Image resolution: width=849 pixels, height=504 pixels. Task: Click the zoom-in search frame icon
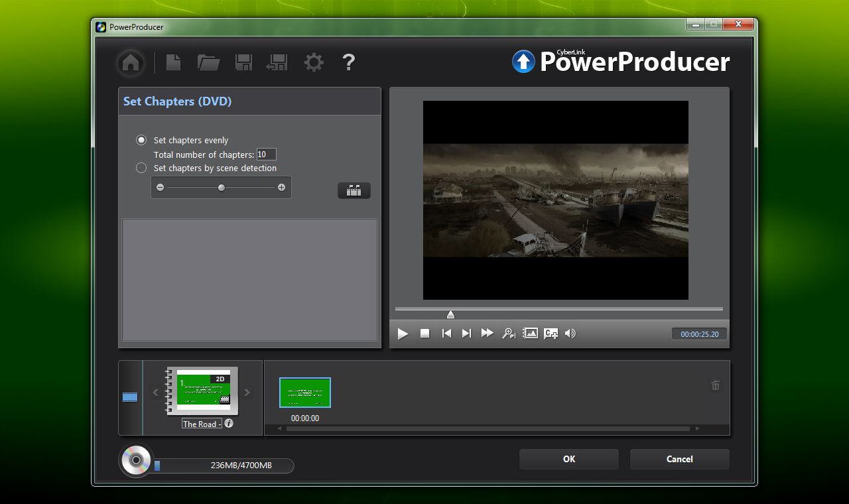click(509, 334)
